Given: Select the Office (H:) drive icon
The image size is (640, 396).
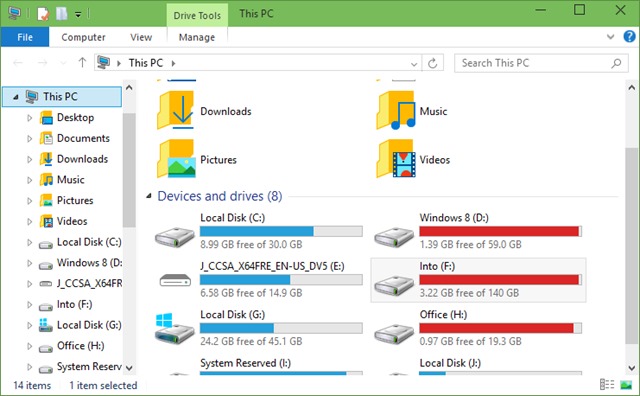Looking at the screenshot, I should pos(394,334).
